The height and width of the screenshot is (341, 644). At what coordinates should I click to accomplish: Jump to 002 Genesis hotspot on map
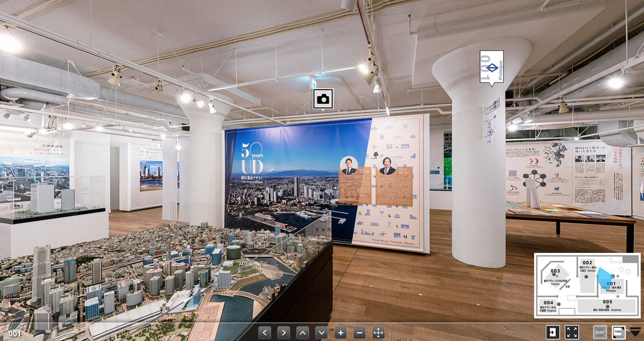[586, 276]
